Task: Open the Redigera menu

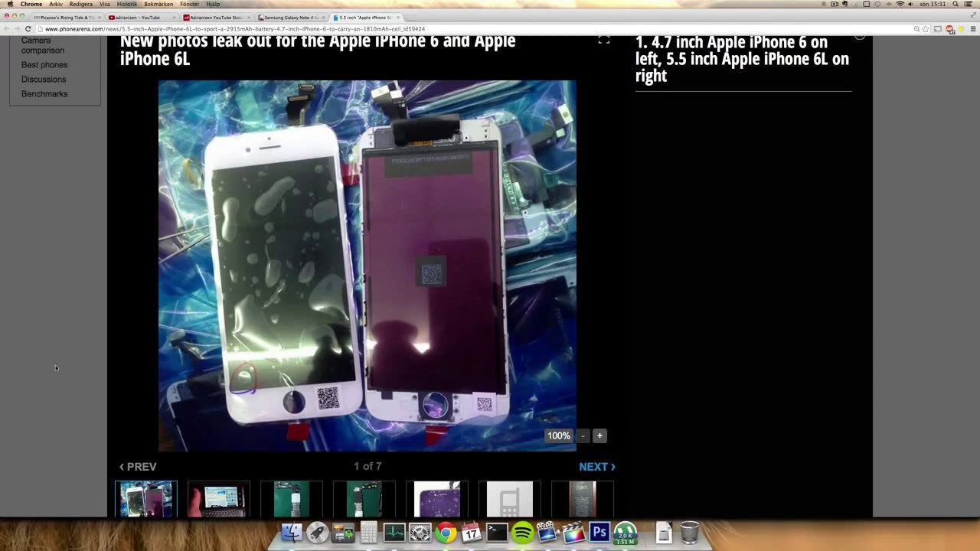Action: pos(80,4)
